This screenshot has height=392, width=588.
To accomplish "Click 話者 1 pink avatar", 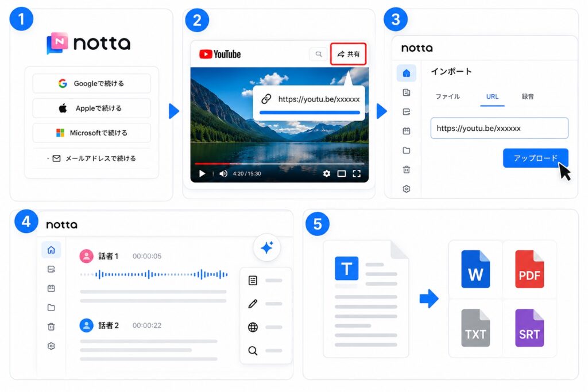I will pos(86,256).
